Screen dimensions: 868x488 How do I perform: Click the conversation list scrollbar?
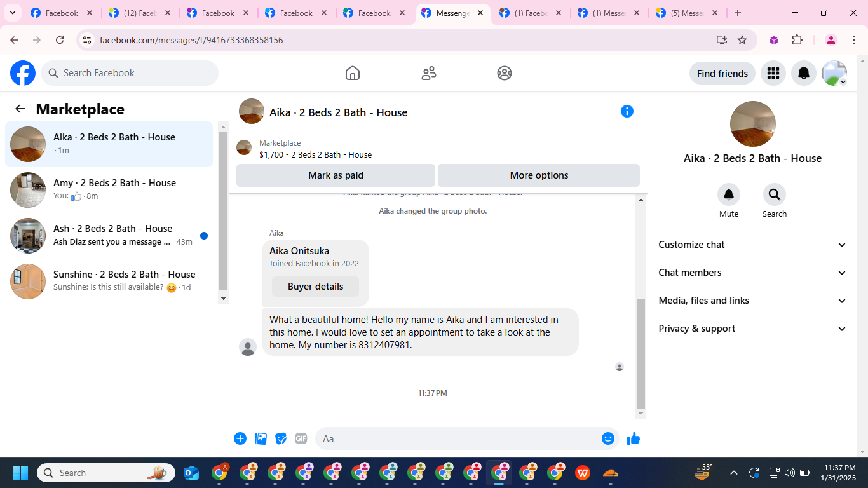click(x=223, y=212)
